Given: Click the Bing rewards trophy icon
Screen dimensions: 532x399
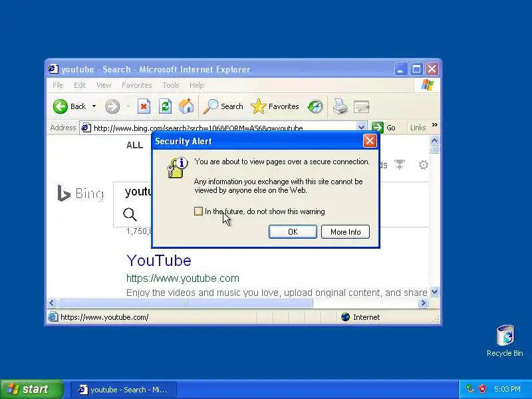Looking at the screenshot, I should (400, 165).
